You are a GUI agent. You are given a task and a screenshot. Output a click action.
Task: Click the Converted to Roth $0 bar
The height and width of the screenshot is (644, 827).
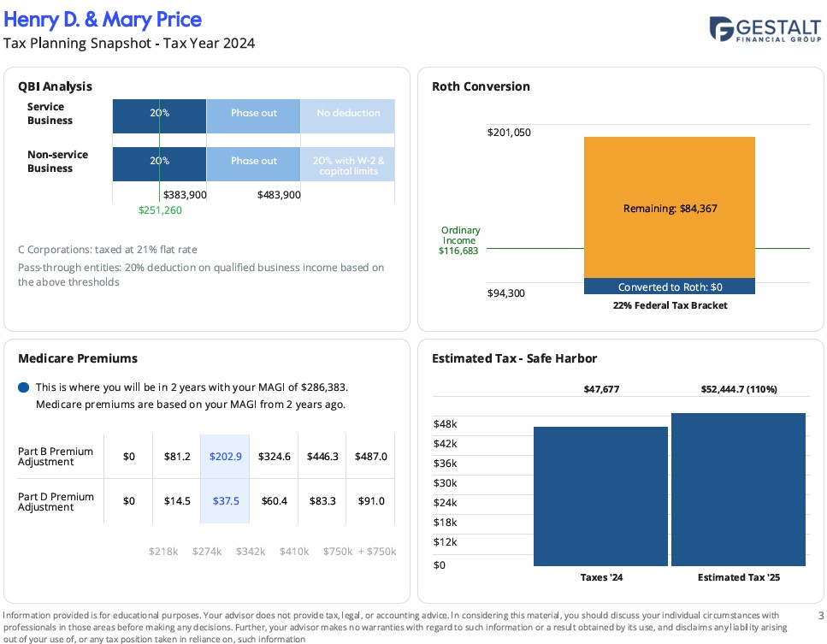670,287
